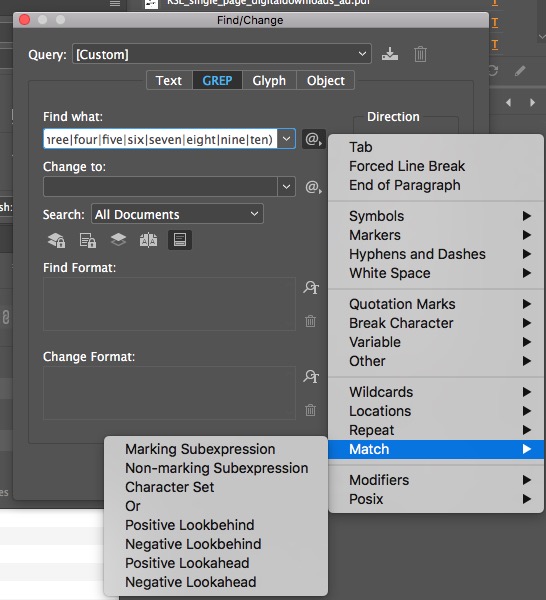
Task: Choose Negative Lookahead
Action: click(216, 582)
